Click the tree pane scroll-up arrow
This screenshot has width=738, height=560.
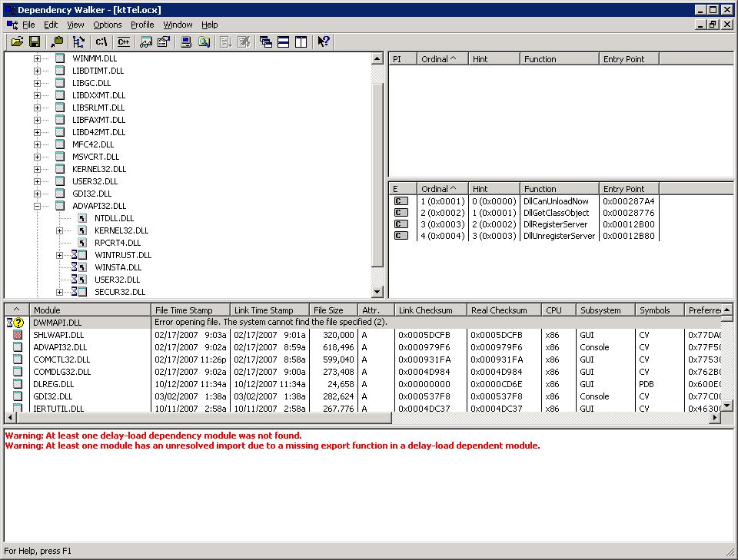pyautogui.click(x=377, y=59)
